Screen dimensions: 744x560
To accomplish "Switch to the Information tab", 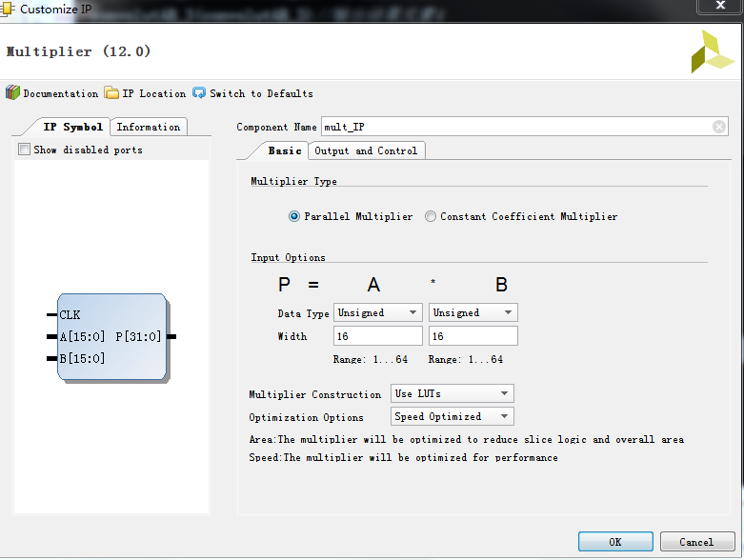I will 149,127.
